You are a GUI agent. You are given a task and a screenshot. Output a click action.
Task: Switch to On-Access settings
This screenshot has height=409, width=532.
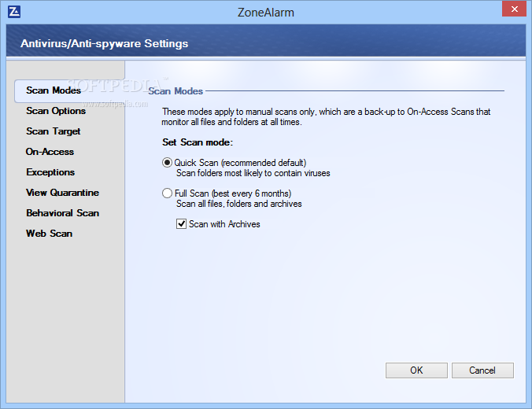50,152
